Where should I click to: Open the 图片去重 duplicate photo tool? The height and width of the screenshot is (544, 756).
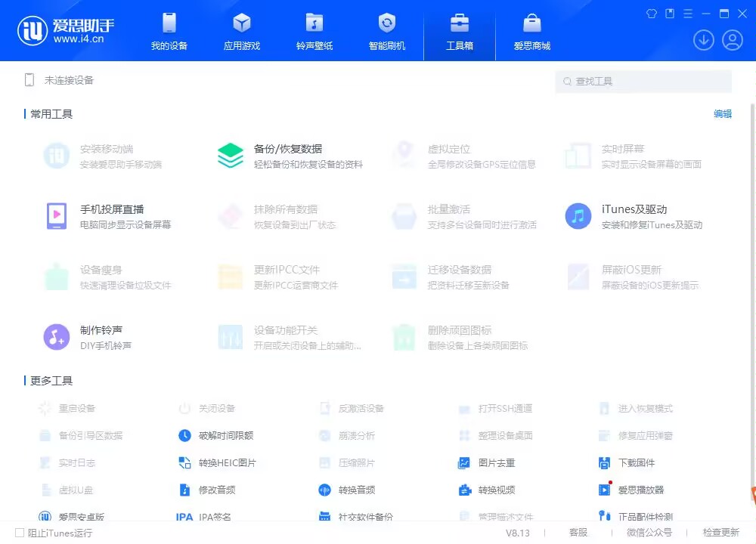pos(465,462)
